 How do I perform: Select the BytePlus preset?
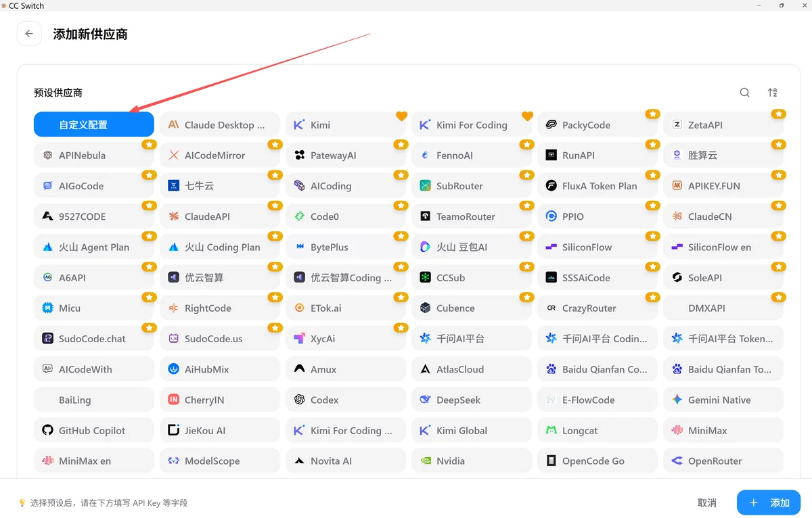click(346, 247)
